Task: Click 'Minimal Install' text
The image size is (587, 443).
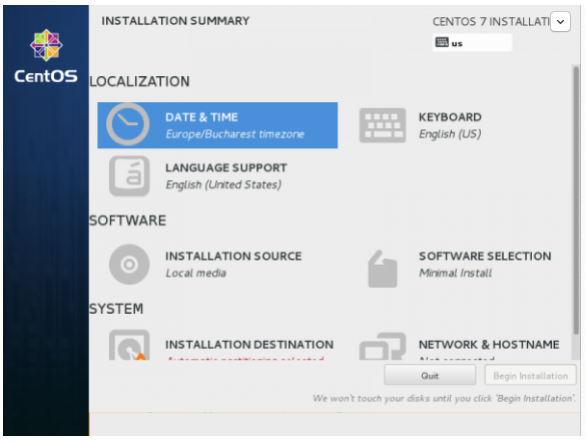Action: click(455, 273)
